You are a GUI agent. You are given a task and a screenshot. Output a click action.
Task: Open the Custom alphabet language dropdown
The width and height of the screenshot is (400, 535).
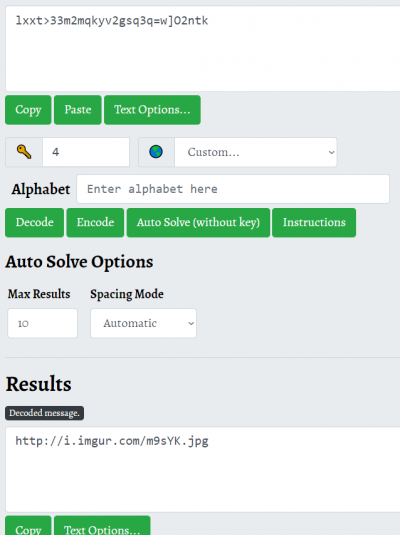pyautogui.click(x=256, y=152)
